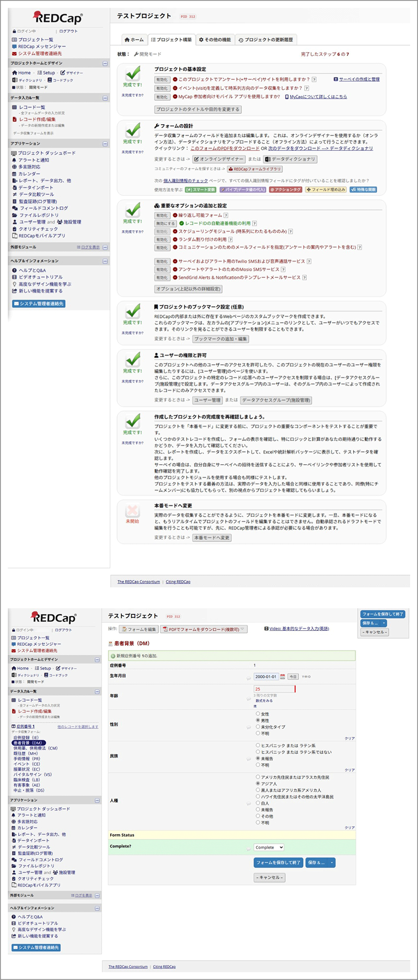
Task: Click the オンラインデザイナー button
Action: (x=218, y=159)
